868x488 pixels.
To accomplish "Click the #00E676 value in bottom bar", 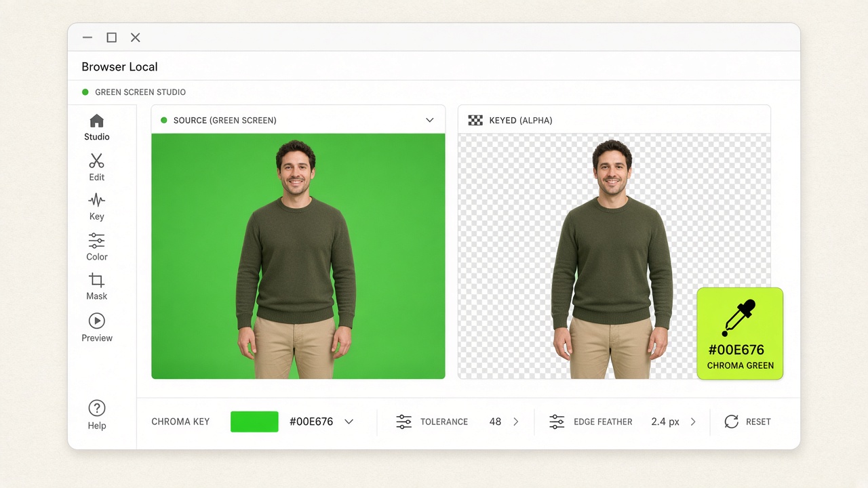I will click(311, 422).
